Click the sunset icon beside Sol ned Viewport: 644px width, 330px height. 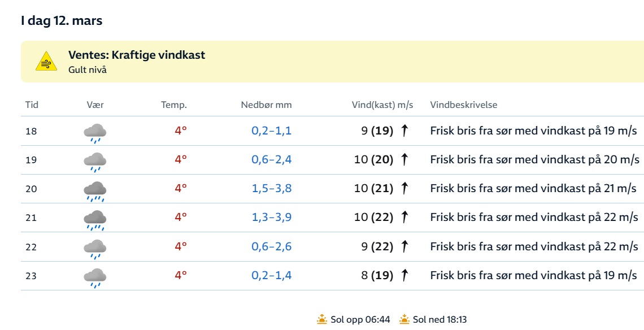[404, 319]
